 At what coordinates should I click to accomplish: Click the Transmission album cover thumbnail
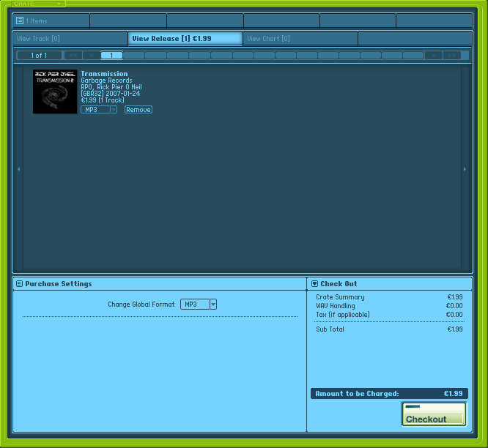(x=54, y=92)
